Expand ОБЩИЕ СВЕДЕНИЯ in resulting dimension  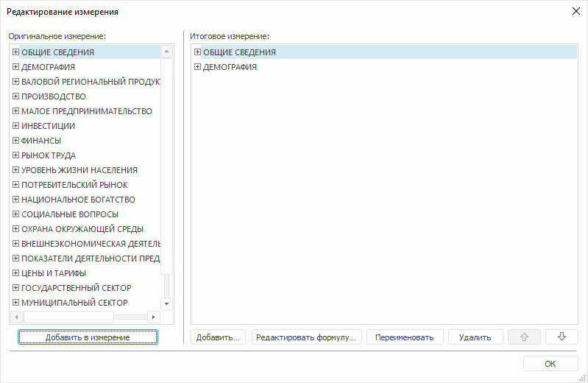[x=197, y=52]
